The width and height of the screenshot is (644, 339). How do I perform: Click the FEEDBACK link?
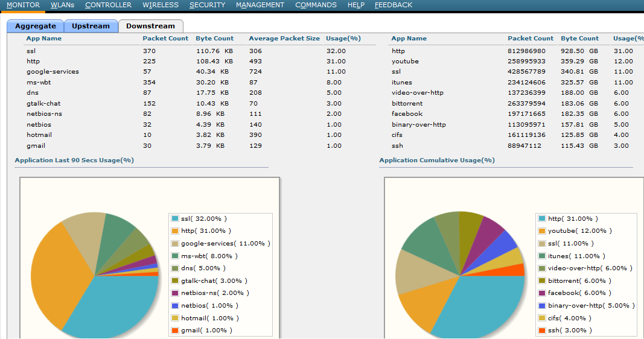[x=394, y=5]
